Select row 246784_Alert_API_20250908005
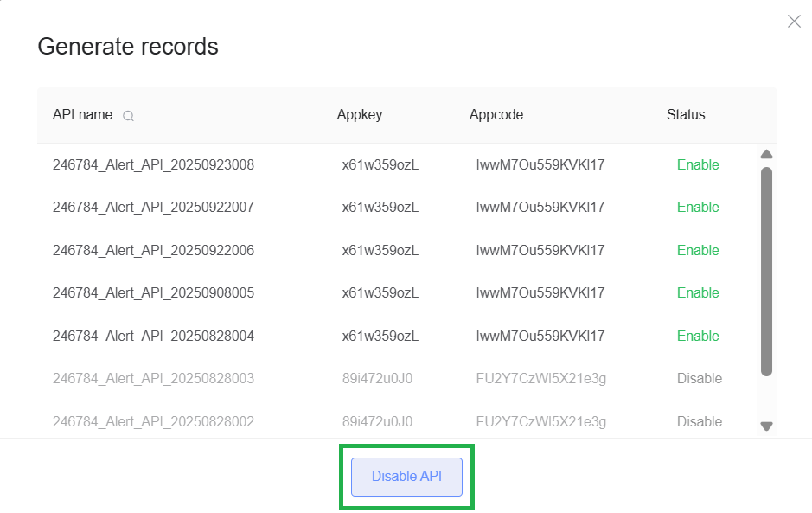 click(x=153, y=292)
